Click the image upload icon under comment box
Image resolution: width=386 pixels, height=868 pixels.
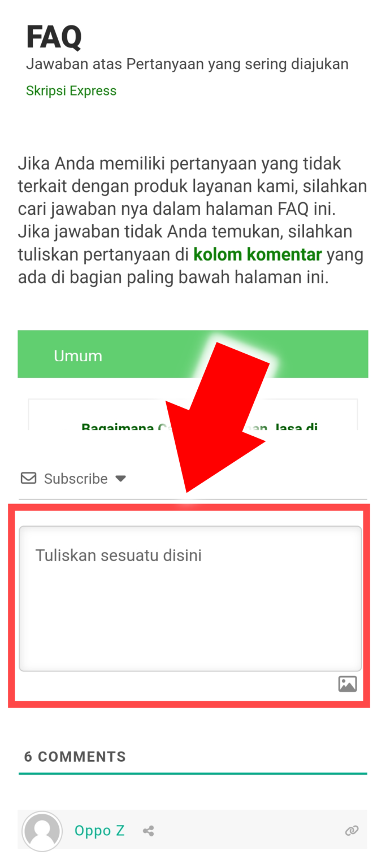[x=348, y=684]
